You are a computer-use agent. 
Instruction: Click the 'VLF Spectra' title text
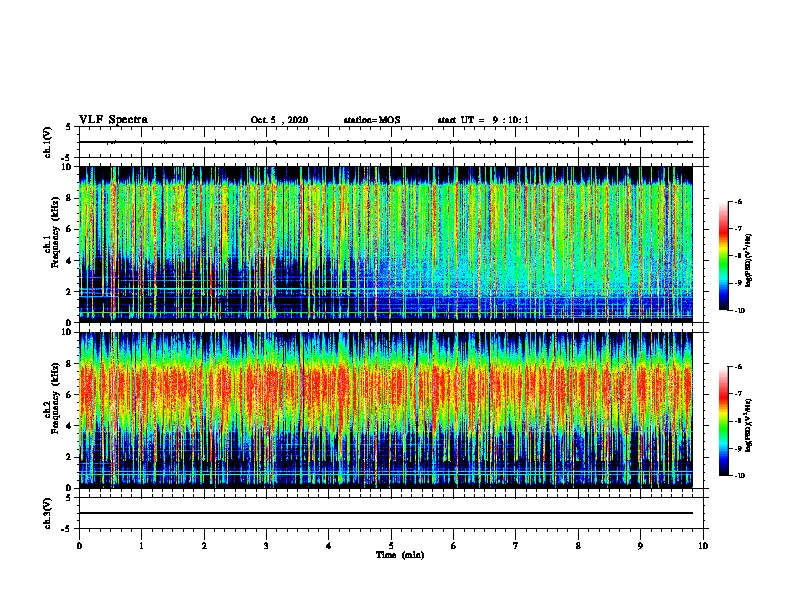(113, 120)
